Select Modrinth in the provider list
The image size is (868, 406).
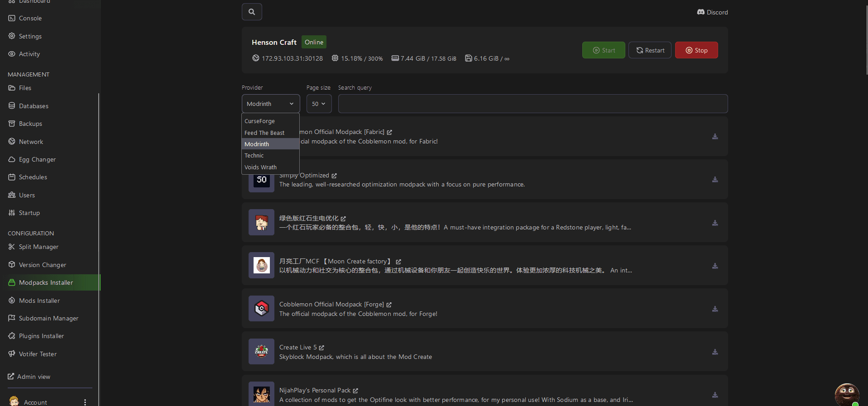tap(271, 144)
